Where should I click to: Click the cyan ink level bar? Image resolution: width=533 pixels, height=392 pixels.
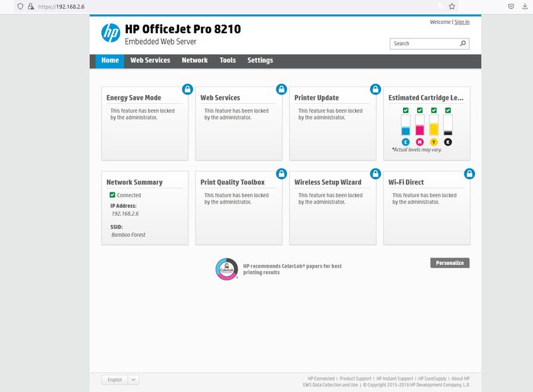[406, 125]
